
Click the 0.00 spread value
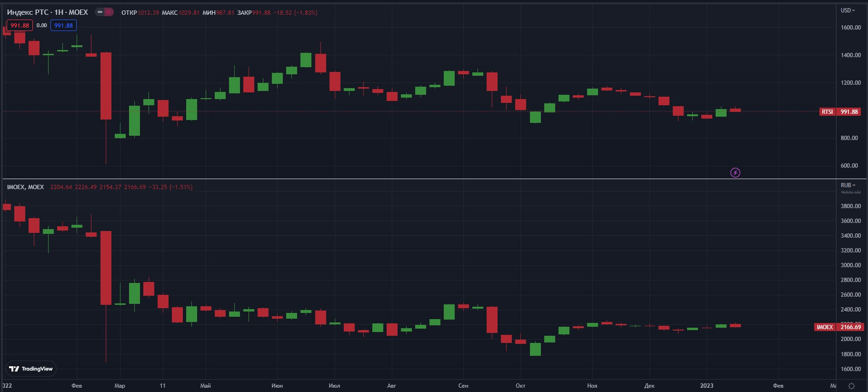pos(42,25)
